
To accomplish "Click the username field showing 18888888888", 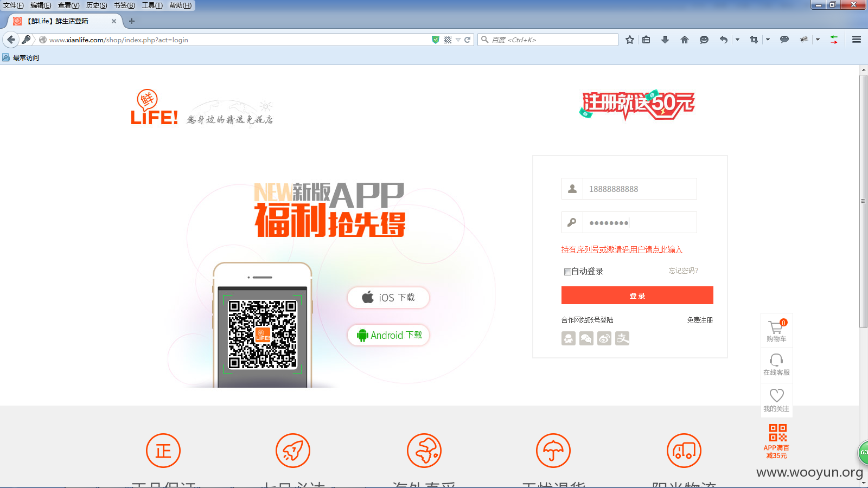I will (x=640, y=189).
